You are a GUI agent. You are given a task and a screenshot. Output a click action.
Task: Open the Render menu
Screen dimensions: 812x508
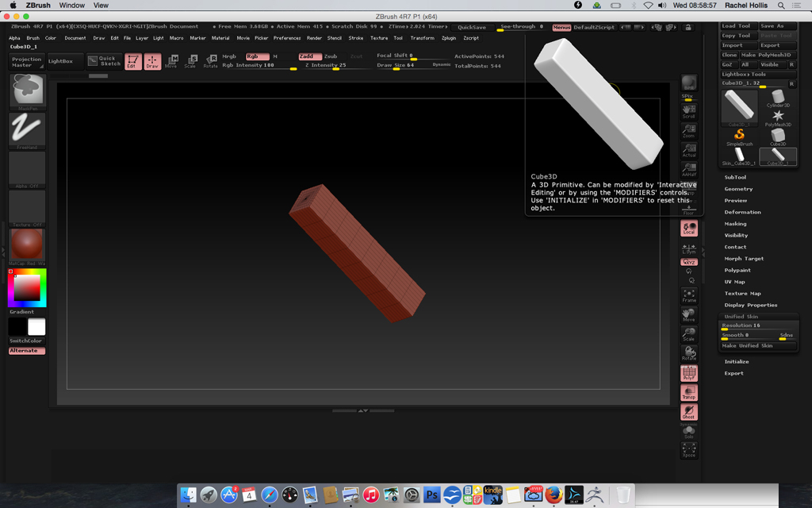pos(314,38)
